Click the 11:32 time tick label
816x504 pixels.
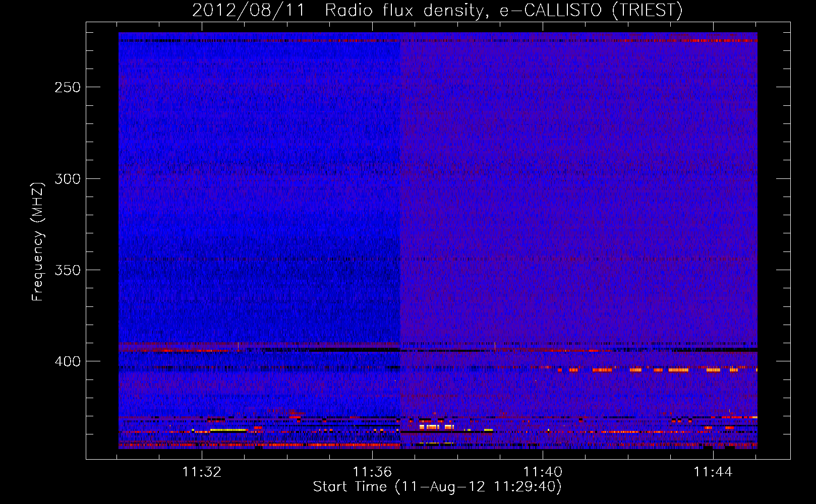pos(202,472)
